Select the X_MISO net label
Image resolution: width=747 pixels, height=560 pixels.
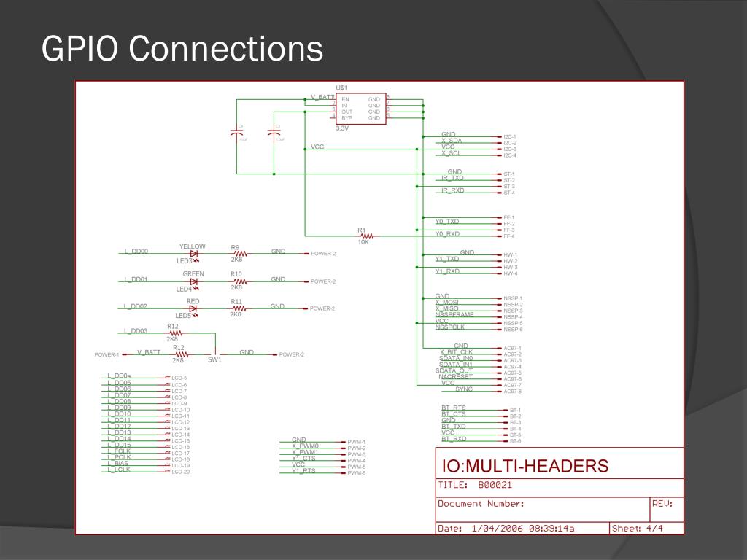click(447, 308)
